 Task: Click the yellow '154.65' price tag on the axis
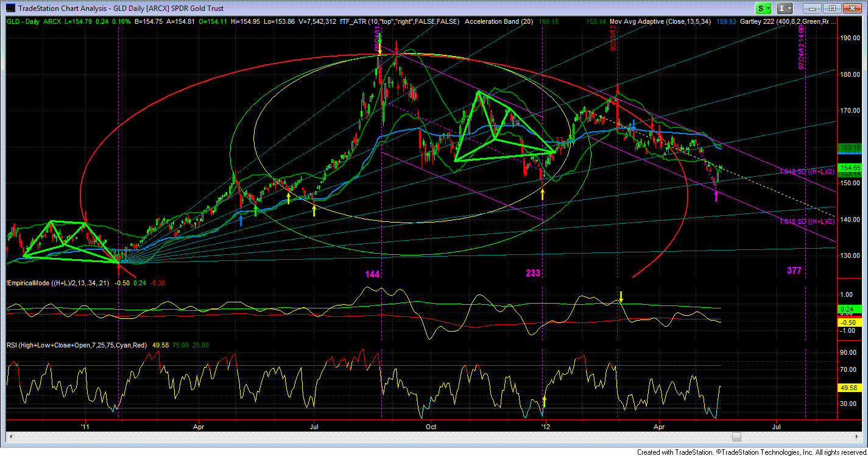point(850,167)
